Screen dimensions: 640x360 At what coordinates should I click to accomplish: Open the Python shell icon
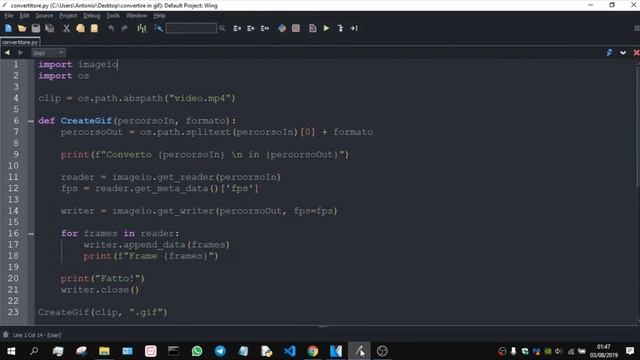pyautogui.click(x=282, y=28)
